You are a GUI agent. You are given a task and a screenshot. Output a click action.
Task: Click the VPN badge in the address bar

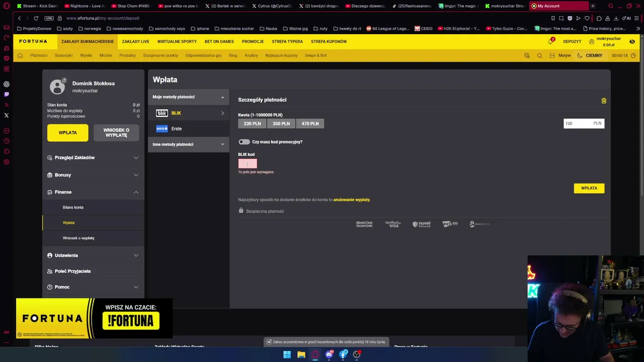(49, 18)
